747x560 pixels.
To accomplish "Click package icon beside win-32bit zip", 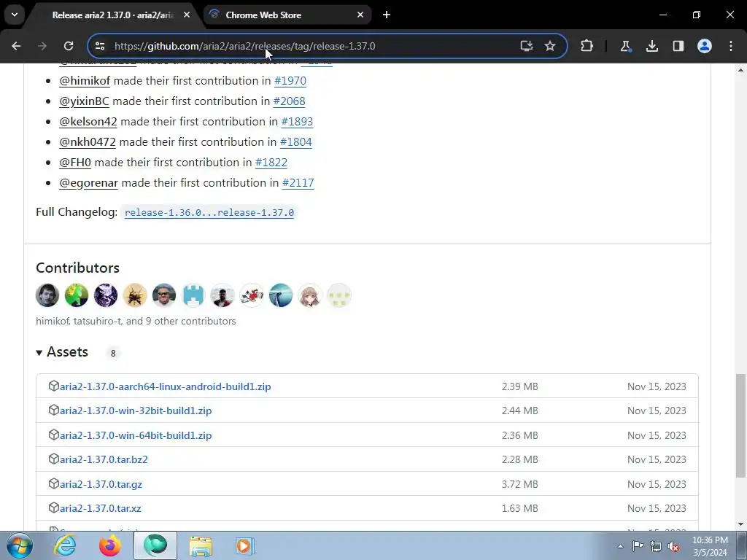I will (54, 410).
